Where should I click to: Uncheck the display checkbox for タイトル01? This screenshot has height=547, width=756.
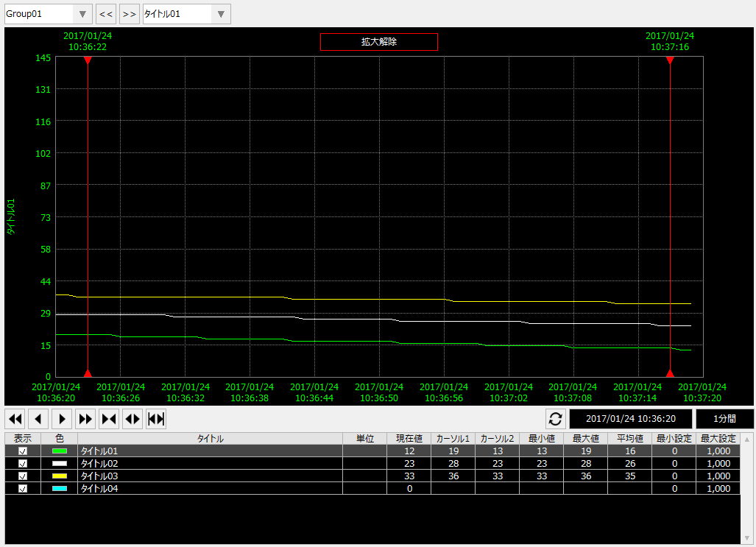click(x=23, y=451)
